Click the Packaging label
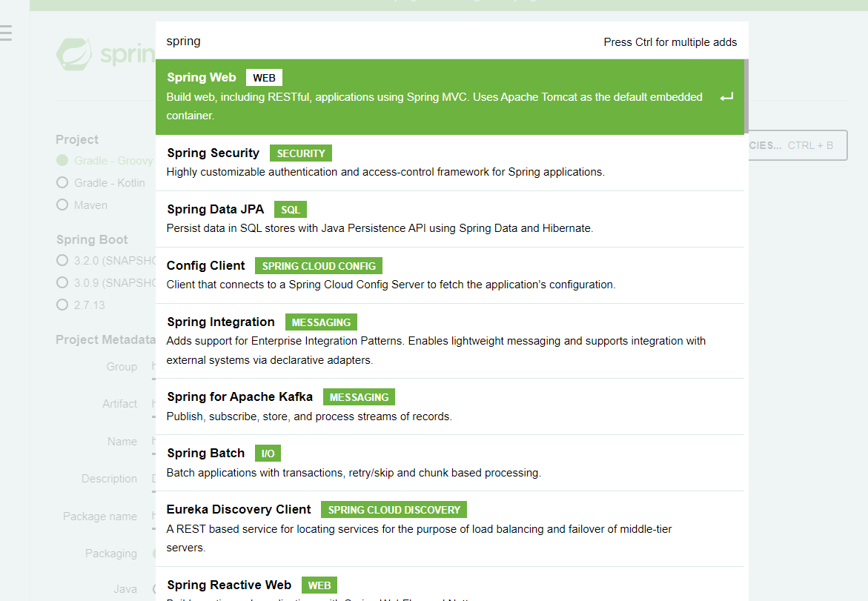This screenshot has width=868, height=601. (110, 554)
